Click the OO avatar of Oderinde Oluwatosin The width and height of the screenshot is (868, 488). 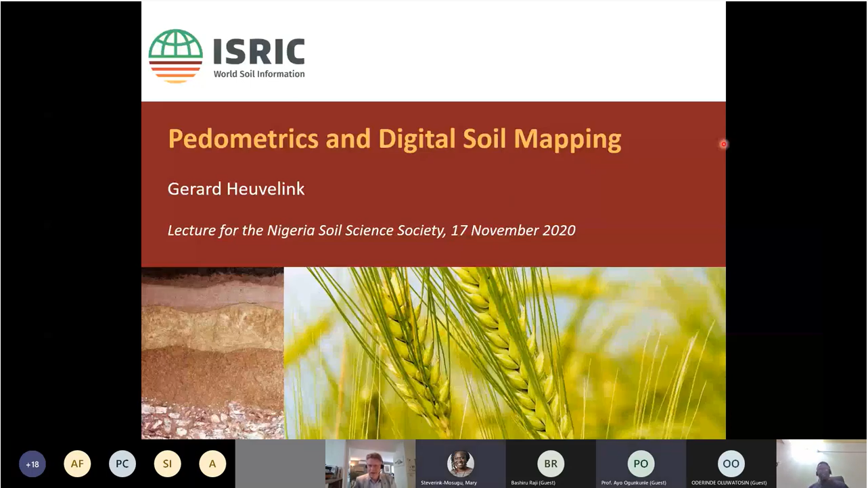pos(731,464)
